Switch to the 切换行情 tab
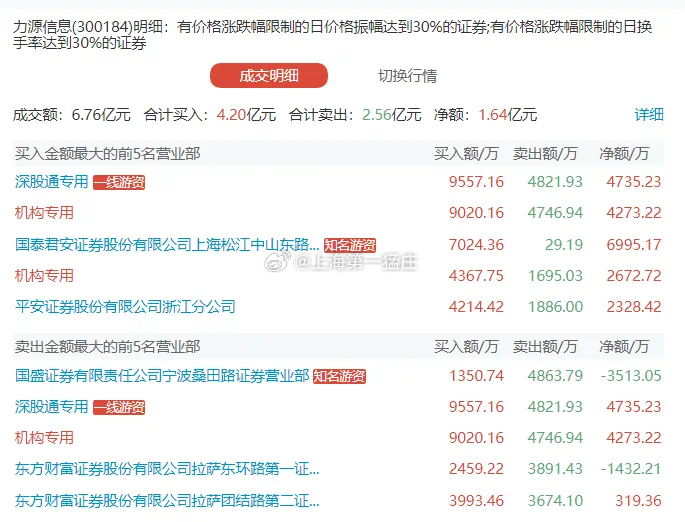This screenshot has width=685, height=522. [x=407, y=76]
